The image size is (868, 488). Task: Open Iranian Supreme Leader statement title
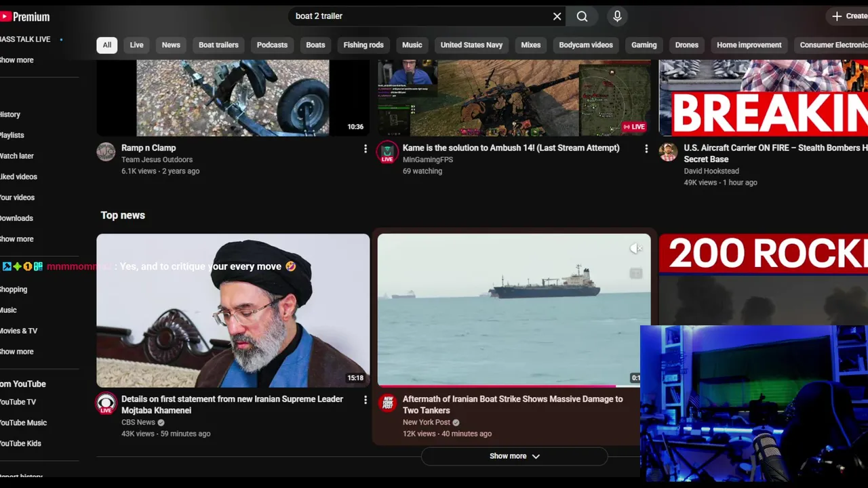(232, 405)
